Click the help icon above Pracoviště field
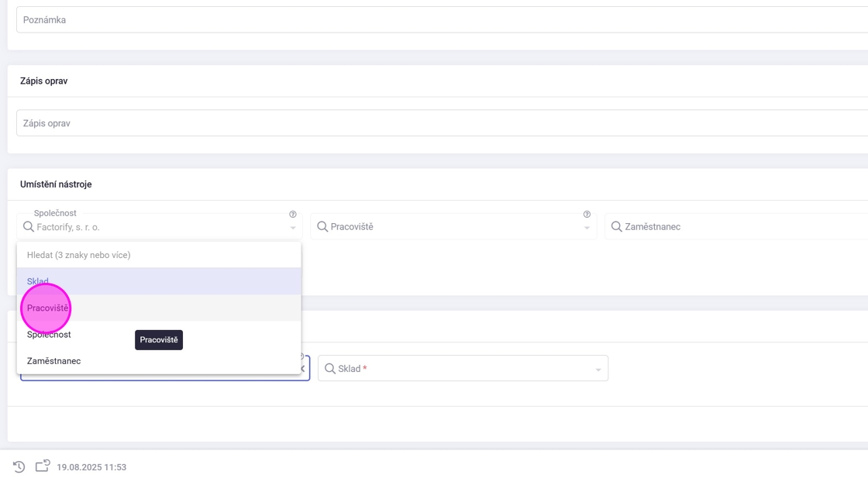The image size is (868, 485). (x=587, y=215)
